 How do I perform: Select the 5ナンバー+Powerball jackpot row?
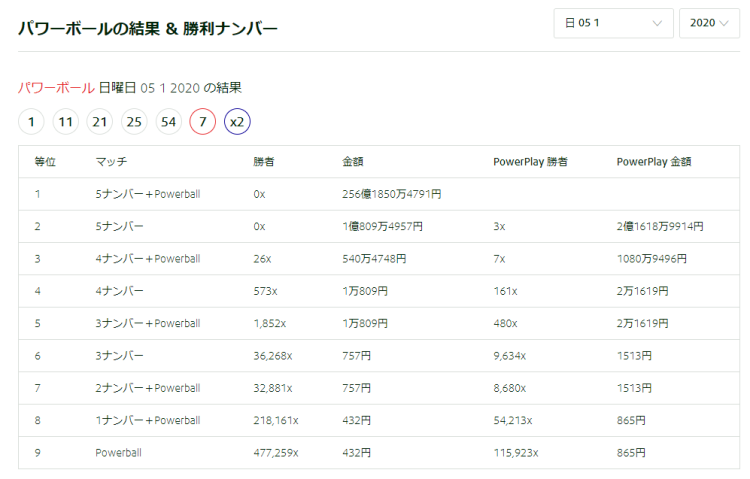(379, 194)
